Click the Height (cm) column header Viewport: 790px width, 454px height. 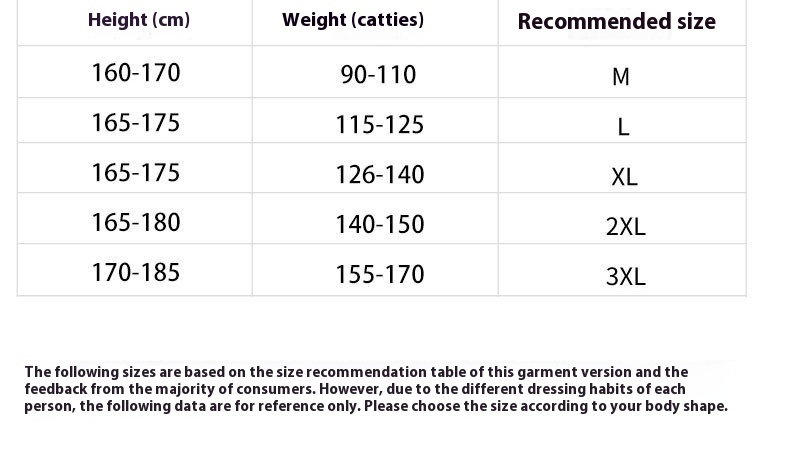click(x=139, y=20)
